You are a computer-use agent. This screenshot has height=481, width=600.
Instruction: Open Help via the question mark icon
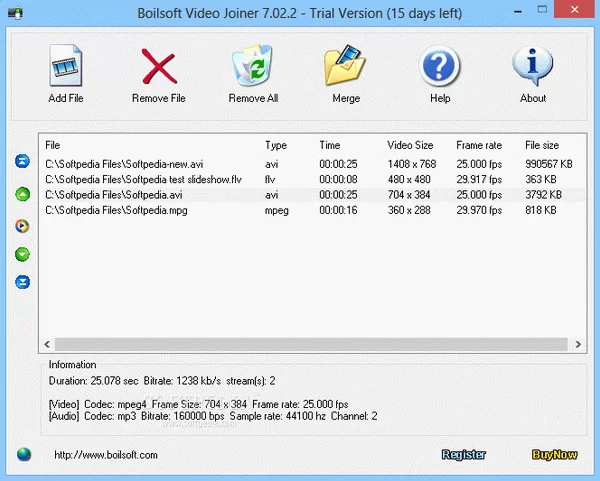[x=439, y=66]
